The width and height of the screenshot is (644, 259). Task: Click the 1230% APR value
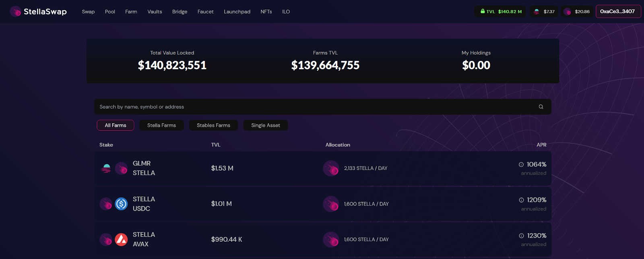click(537, 236)
